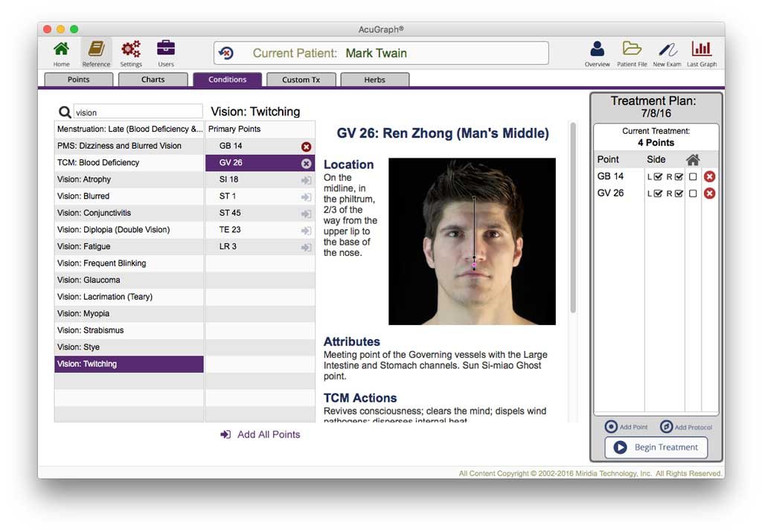Toggle GB 14 right side checkbox
The height and width of the screenshot is (532, 762).
click(679, 177)
